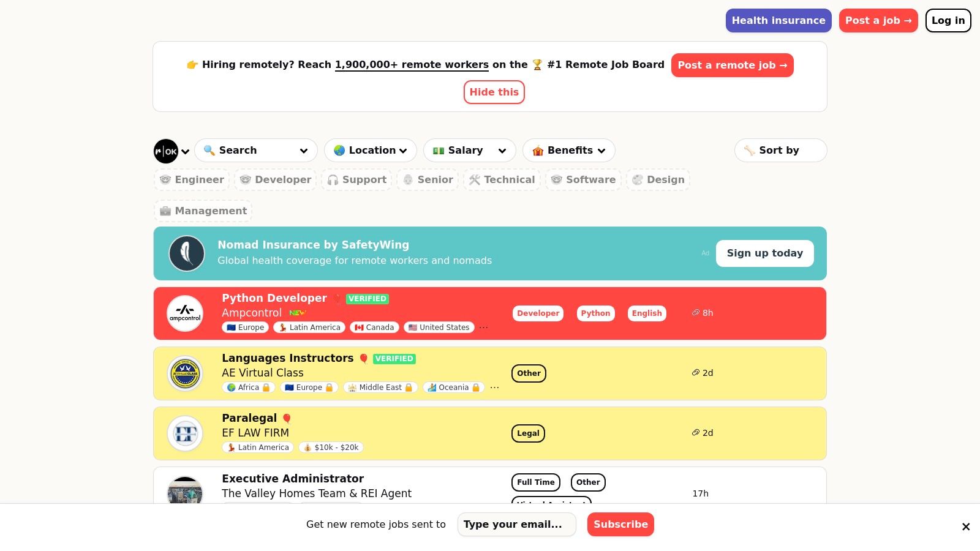Click the link icon beside 8h
980x551 pixels.
(x=696, y=313)
